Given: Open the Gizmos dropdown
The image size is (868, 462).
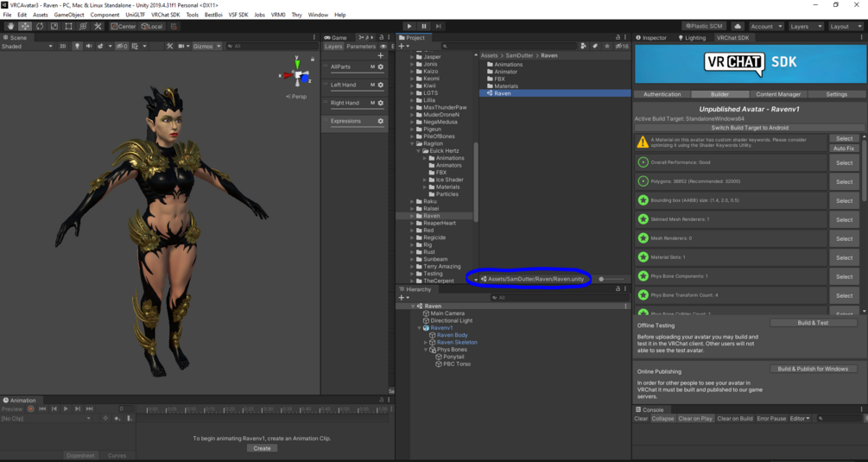Looking at the screenshot, I should [x=206, y=47].
